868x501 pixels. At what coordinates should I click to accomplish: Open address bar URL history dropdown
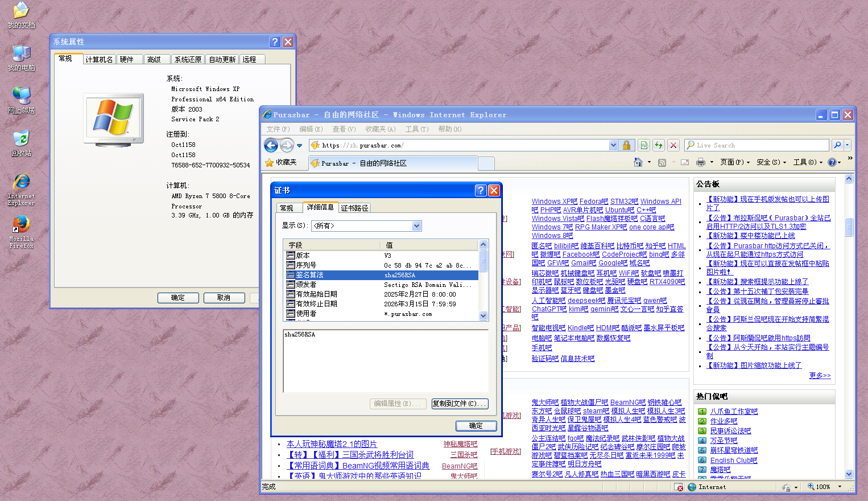613,145
